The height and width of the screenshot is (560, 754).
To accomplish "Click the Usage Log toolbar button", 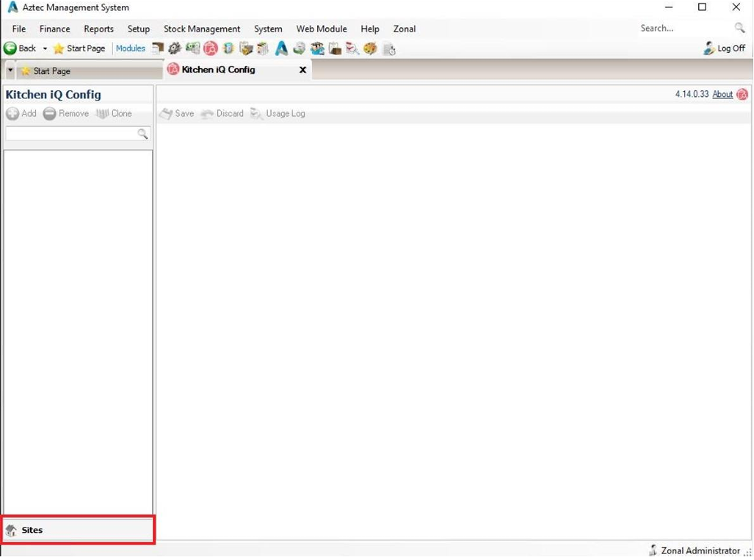I will pyautogui.click(x=278, y=114).
